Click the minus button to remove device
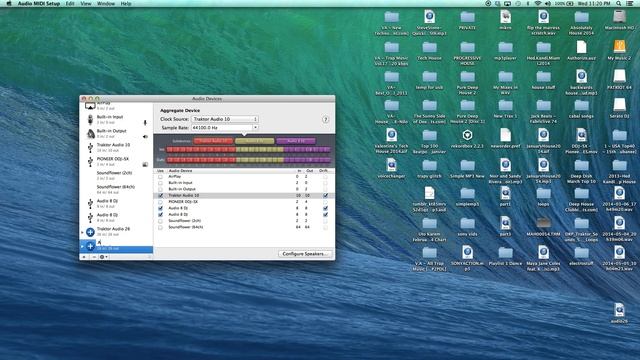Image resolution: width=640 pixels, height=360 pixels. pos(94,257)
